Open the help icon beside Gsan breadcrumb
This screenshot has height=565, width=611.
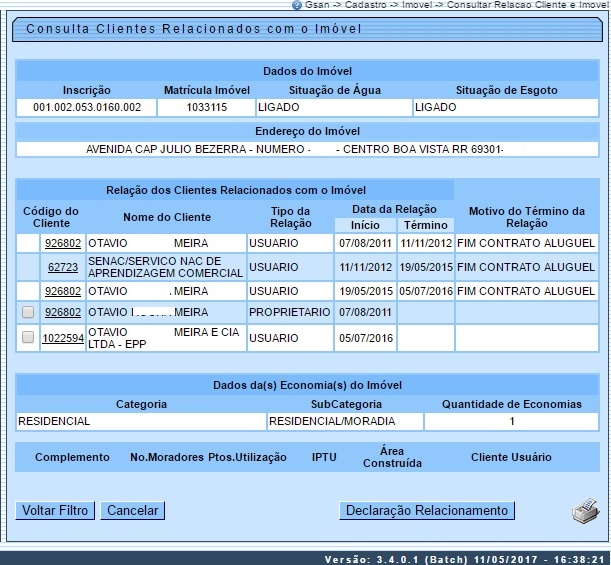click(296, 6)
